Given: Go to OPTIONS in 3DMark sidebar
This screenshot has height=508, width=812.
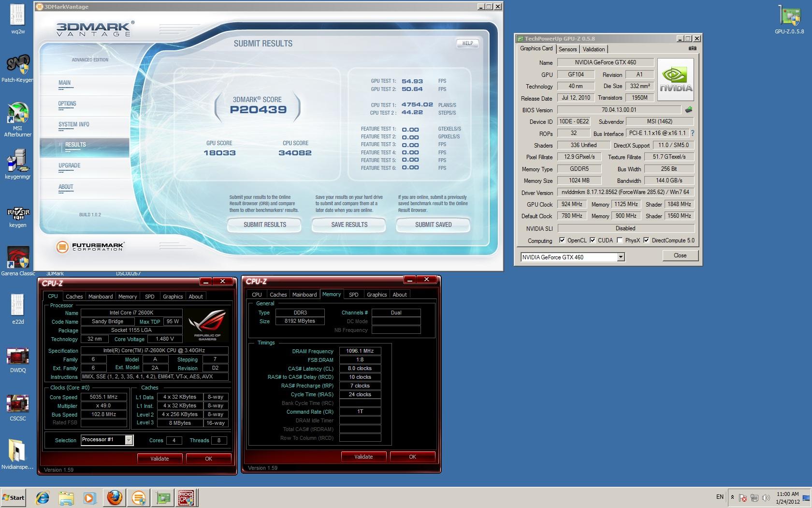Looking at the screenshot, I should point(67,104).
